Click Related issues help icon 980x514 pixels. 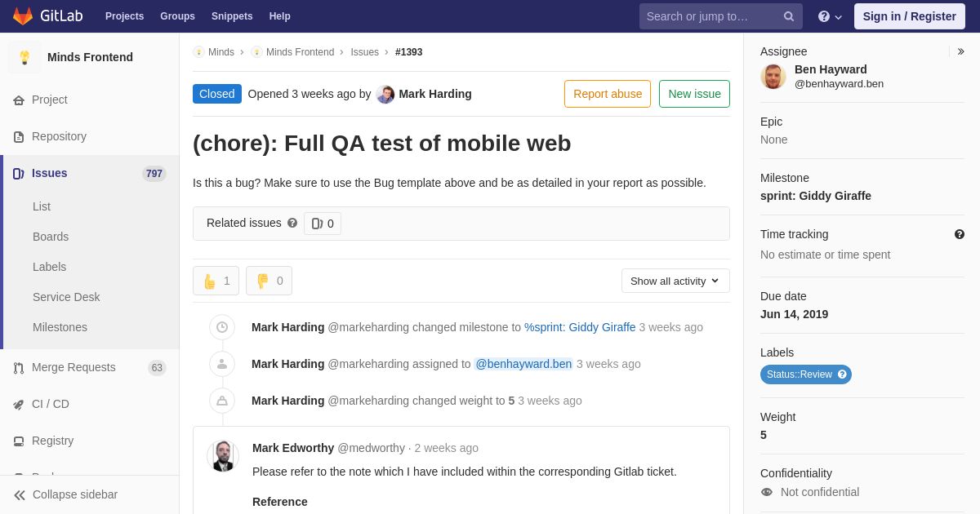click(x=292, y=223)
